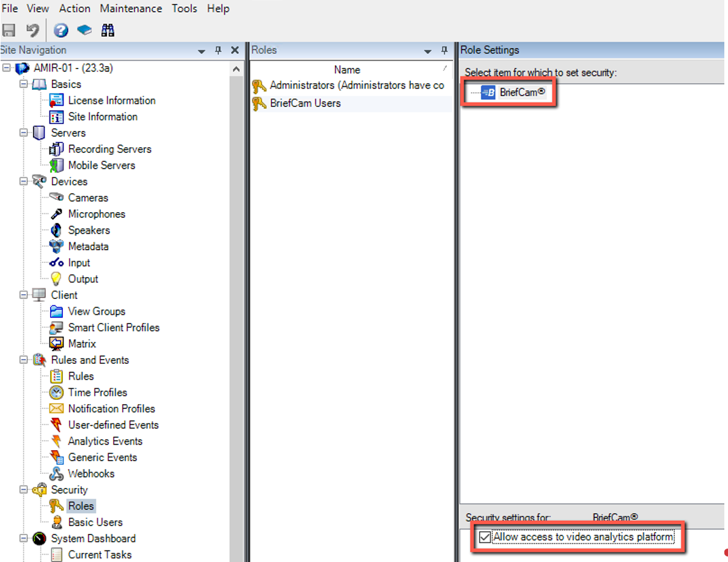
Task: Click the Site Information icon
Action: tap(56, 117)
